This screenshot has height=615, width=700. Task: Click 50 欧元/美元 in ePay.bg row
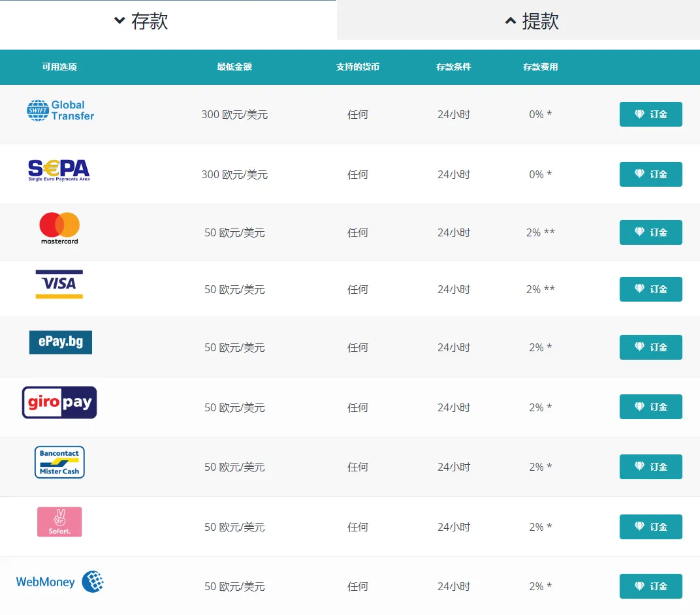pyautogui.click(x=234, y=348)
